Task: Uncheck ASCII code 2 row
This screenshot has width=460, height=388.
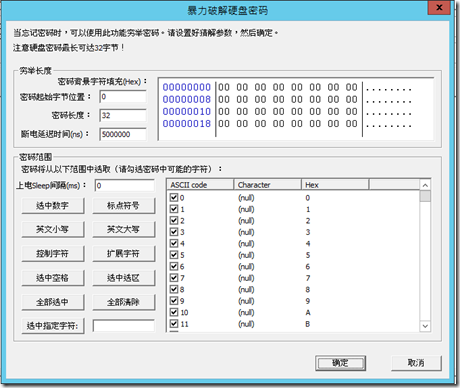Action: tap(174, 220)
